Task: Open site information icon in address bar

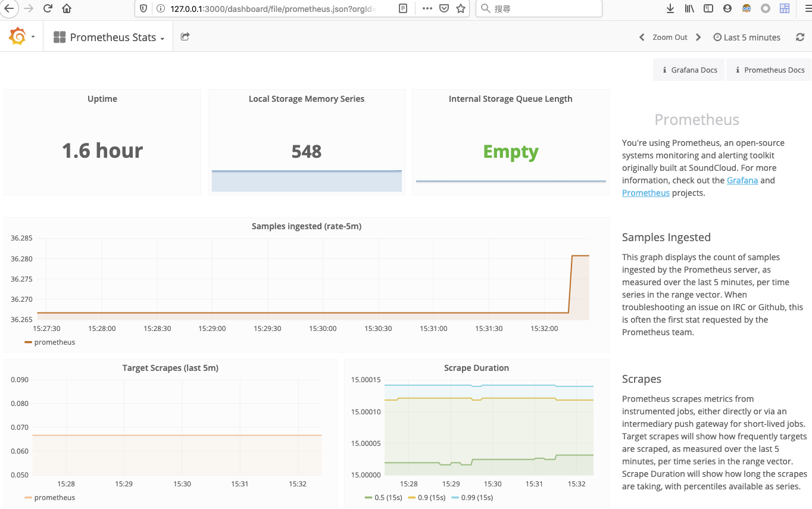Action: tap(160, 8)
